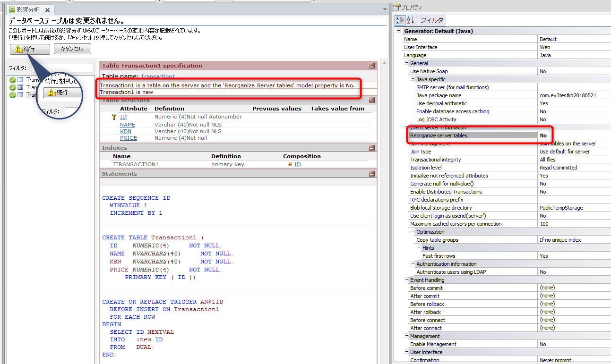
Task: Close the 影響分析 tab
Action: (47, 9)
